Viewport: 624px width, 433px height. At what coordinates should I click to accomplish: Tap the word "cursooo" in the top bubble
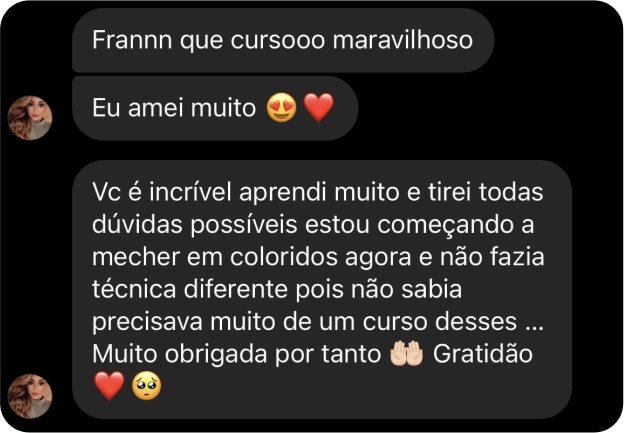(278, 40)
